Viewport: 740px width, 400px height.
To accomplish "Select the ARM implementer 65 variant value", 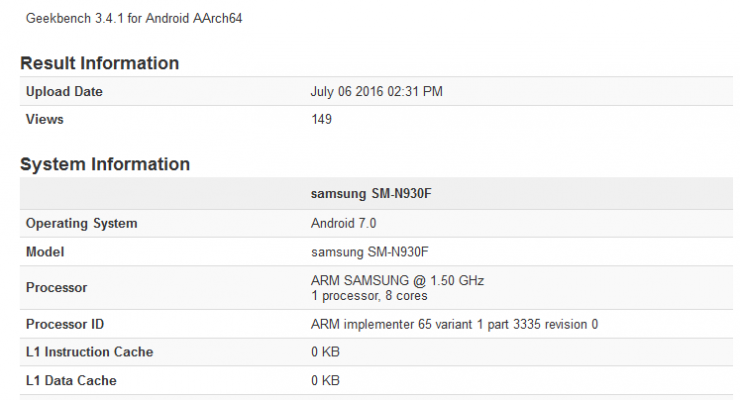I will coord(454,325).
